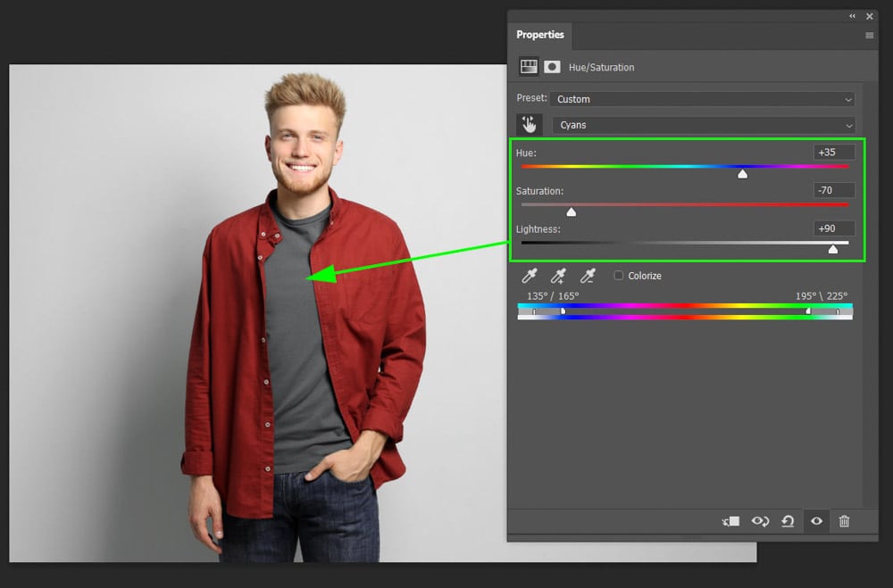This screenshot has height=588, width=893.
Task: Click the Saturation value field
Action: pos(834,190)
